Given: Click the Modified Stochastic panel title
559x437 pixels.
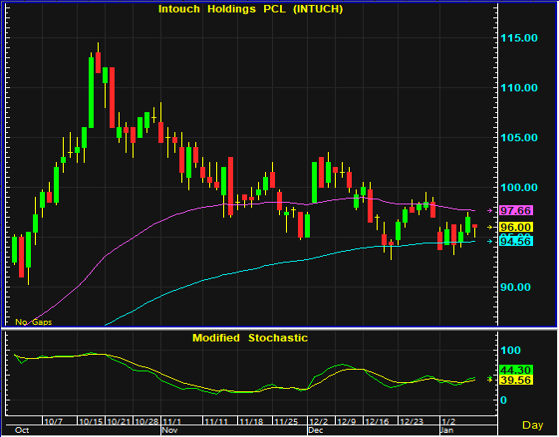Looking at the screenshot, I should pos(250,338).
